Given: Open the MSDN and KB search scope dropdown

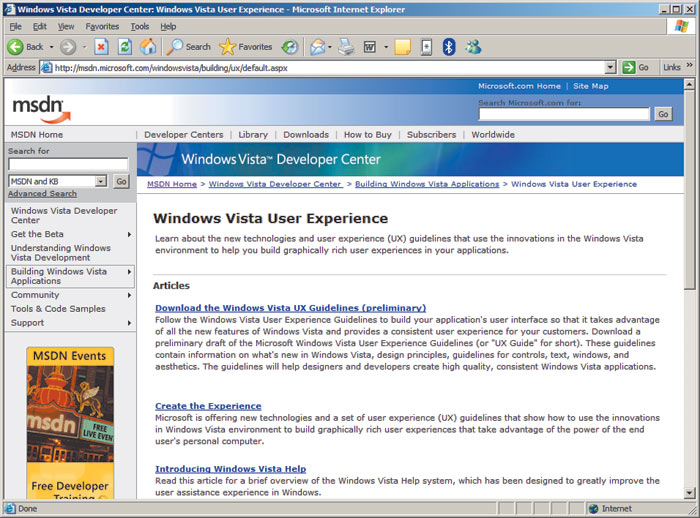Looking at the screenshot, I should click(101, 181).
